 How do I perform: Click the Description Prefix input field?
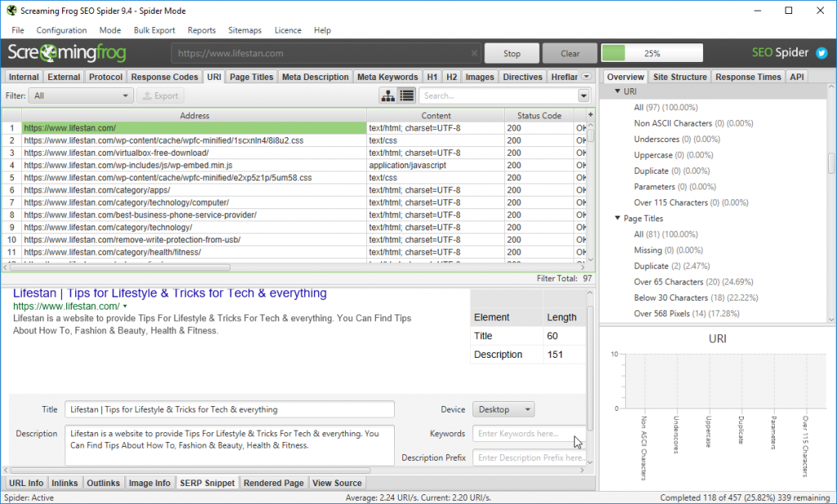click(x=529, y=457)
